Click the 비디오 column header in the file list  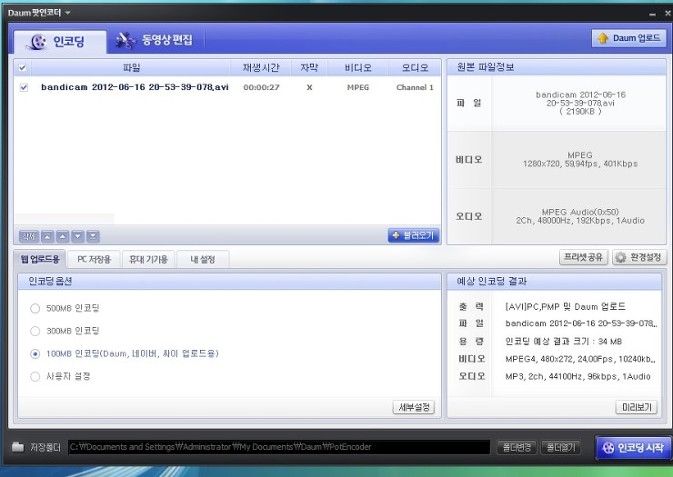click(358, 67)
